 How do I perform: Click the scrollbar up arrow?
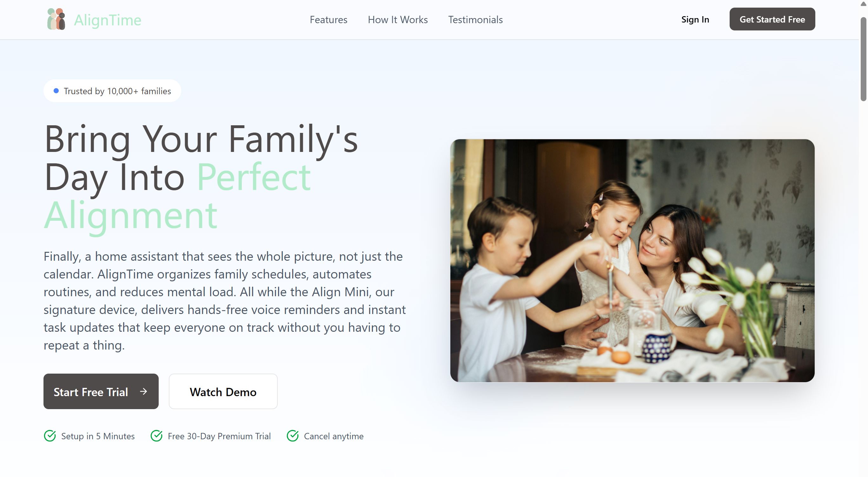click(863, 3)
